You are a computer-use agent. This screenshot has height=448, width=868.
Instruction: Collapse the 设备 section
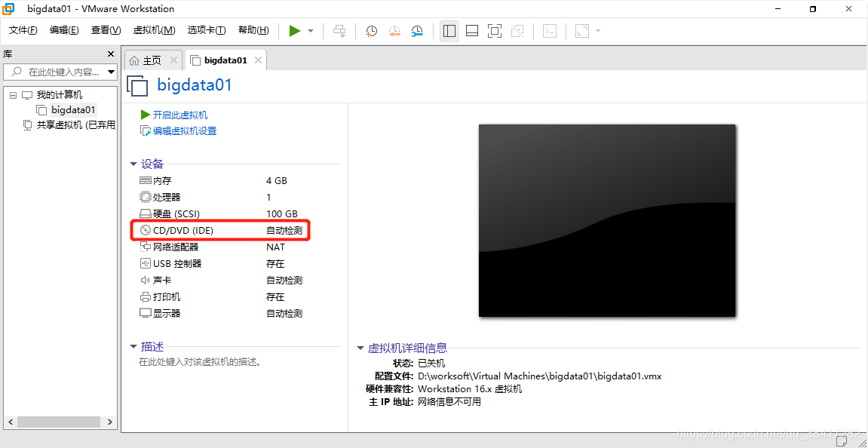pos(133,164)
